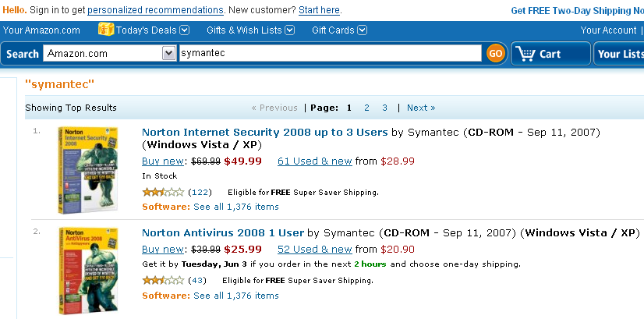Open the Amazon.com search category dropdown

[x=168, y=53]
